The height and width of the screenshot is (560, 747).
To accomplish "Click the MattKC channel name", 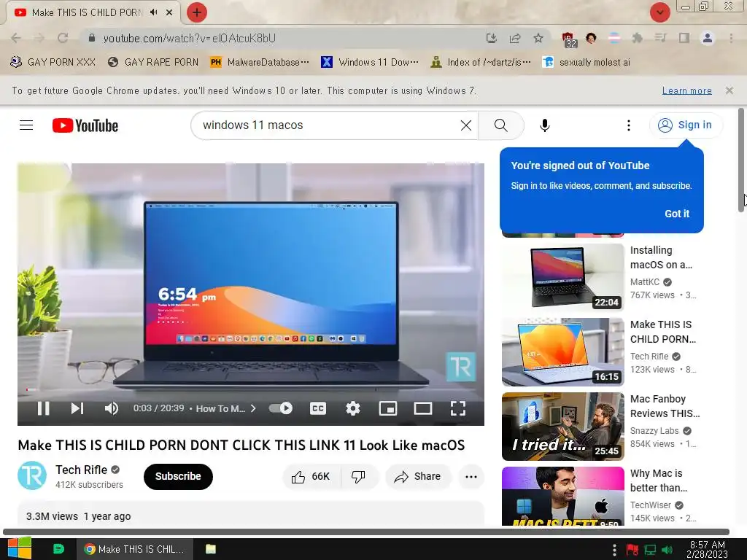I will pos(645,282).
